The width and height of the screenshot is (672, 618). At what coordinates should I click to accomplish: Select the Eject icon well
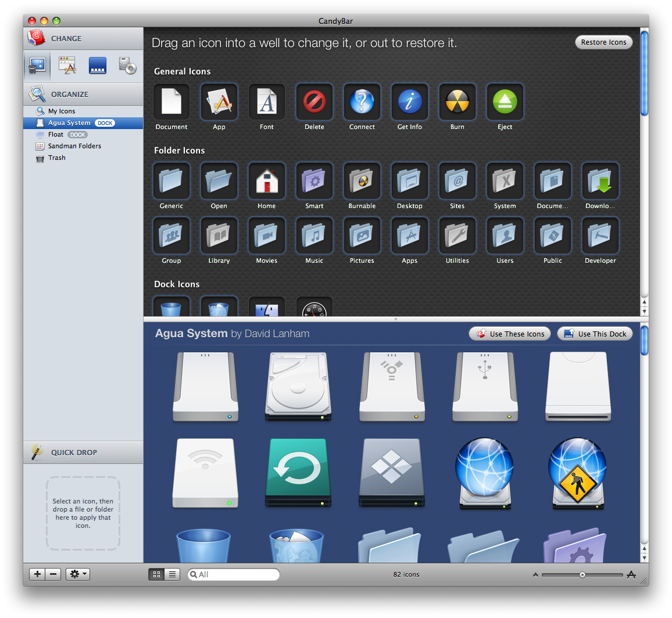tap(505, 102)
